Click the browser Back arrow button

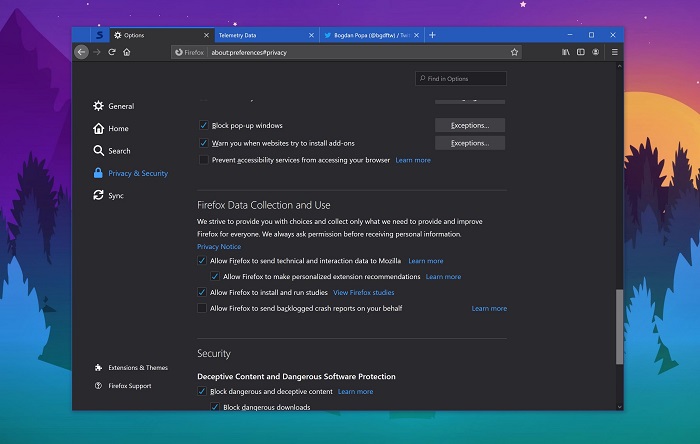[x=82, y=52]
